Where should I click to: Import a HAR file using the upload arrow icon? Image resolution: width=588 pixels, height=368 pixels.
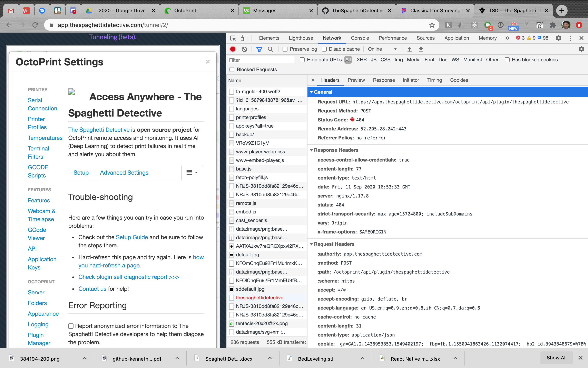tap(409, 49)
